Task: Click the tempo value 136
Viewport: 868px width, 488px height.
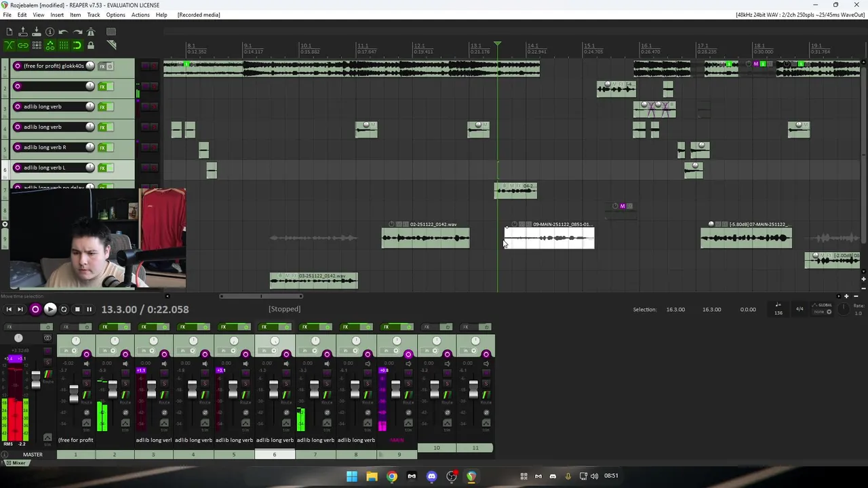Action: tap(778, 313)
